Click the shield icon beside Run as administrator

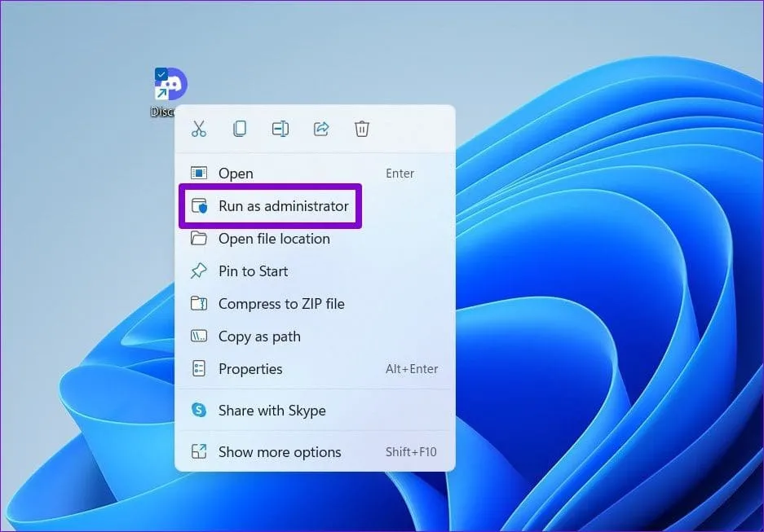pos(199,206)
